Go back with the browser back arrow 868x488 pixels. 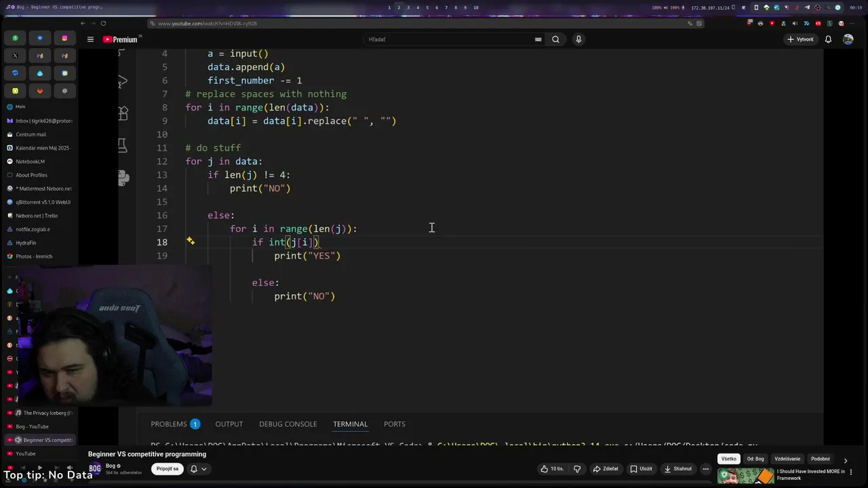coord(83,23)
